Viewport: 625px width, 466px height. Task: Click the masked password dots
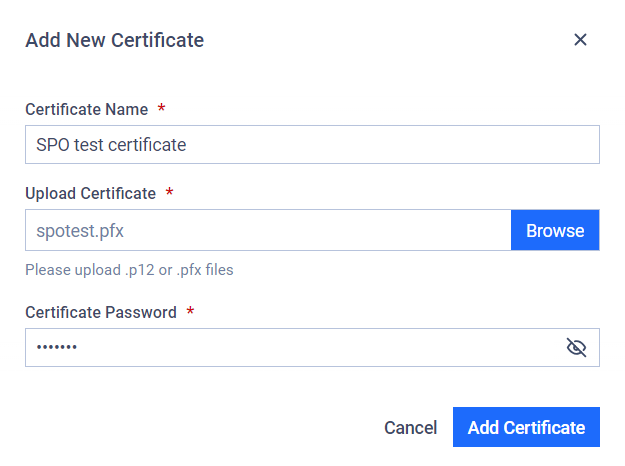point(57,347)
